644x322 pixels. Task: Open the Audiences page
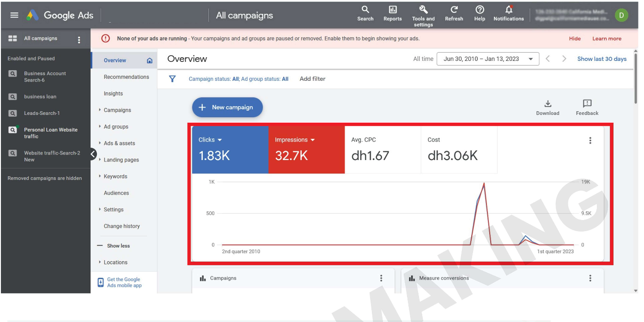(x=116, y=193)
